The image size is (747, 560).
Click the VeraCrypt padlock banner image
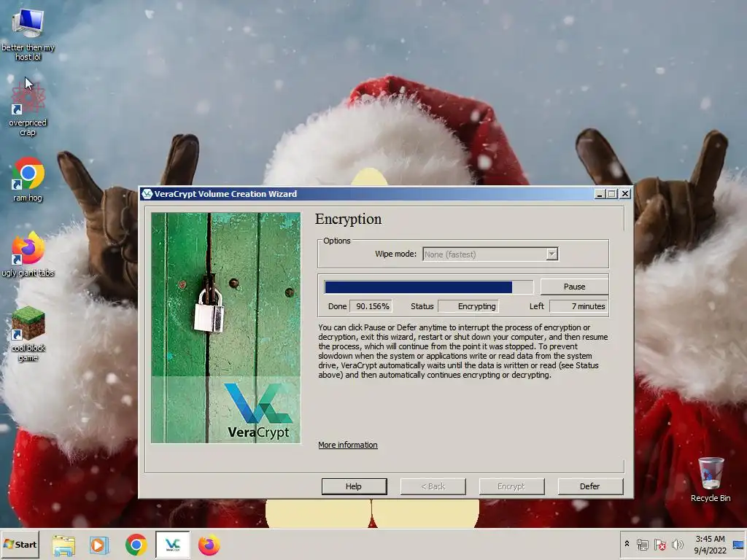[x=226, y=327]
